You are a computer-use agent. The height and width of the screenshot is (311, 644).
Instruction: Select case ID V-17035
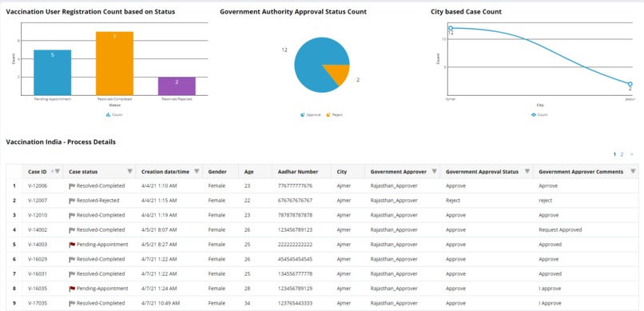tap(38, 303)
